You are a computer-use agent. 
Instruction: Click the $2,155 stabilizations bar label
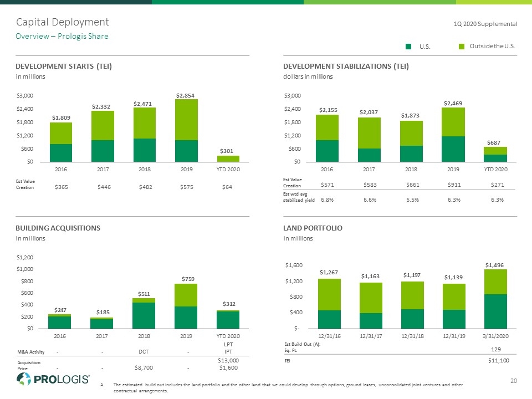click(x=328, y=110)
